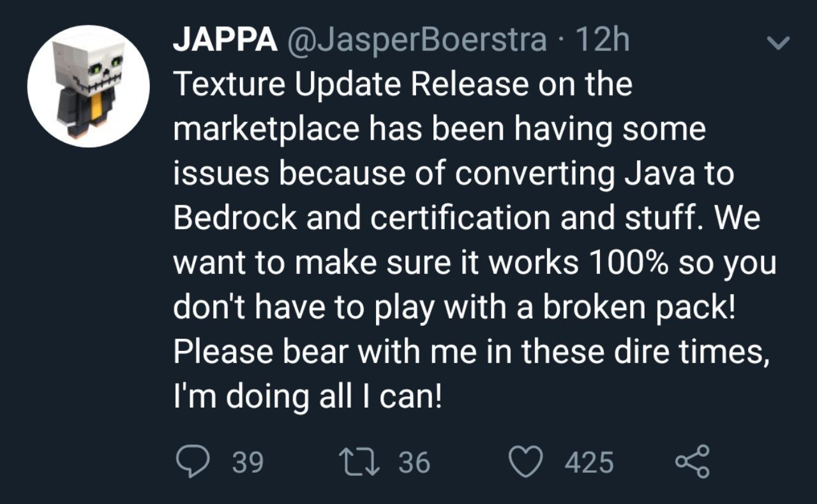Click the line "Please bear with me"

click(x=471, y=353)
